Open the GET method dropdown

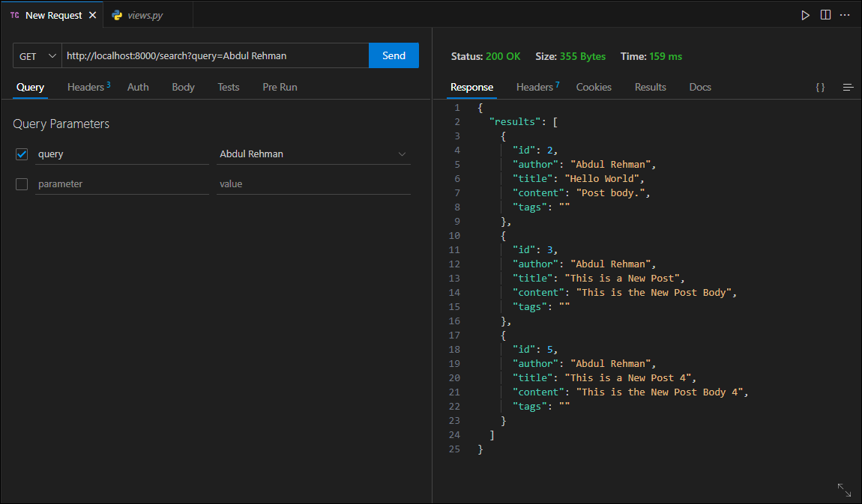coord(37,56)
